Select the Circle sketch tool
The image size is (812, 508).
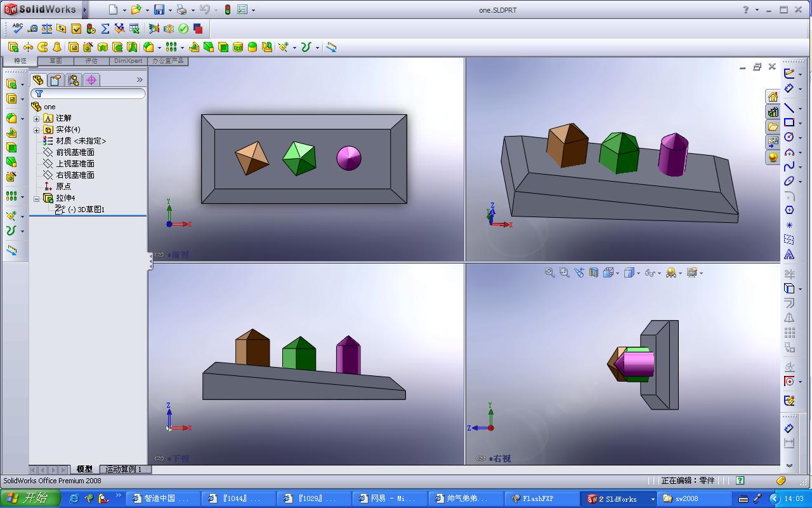coord(789,137)
